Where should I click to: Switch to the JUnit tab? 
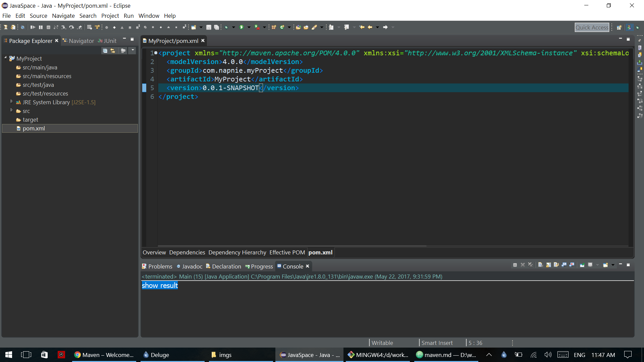point(107,41)
